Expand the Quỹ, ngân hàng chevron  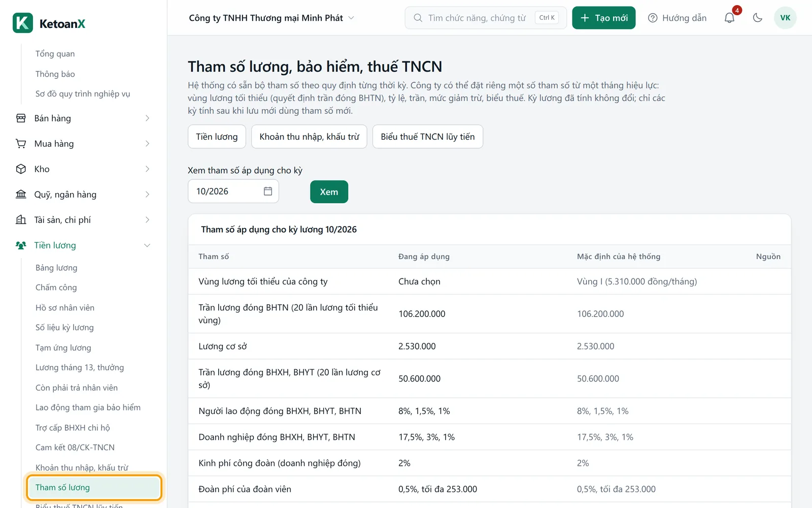(147, 195)
